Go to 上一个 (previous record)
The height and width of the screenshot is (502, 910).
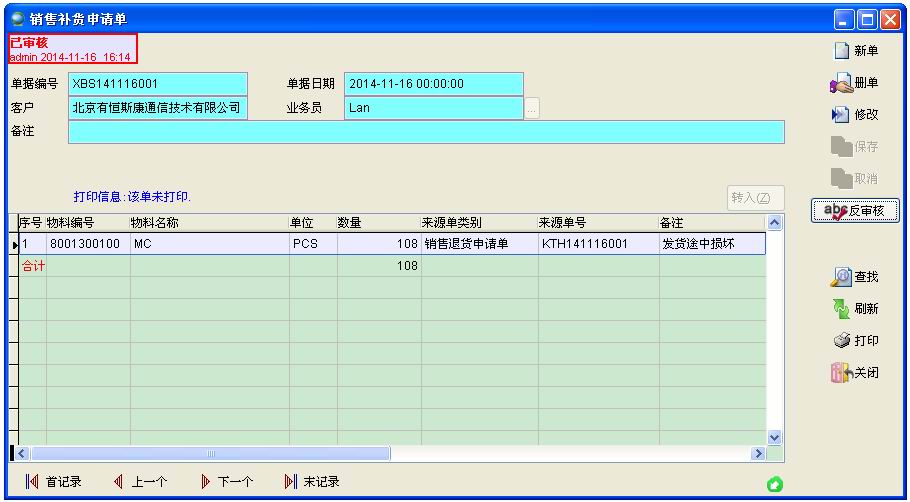(140, 482)
